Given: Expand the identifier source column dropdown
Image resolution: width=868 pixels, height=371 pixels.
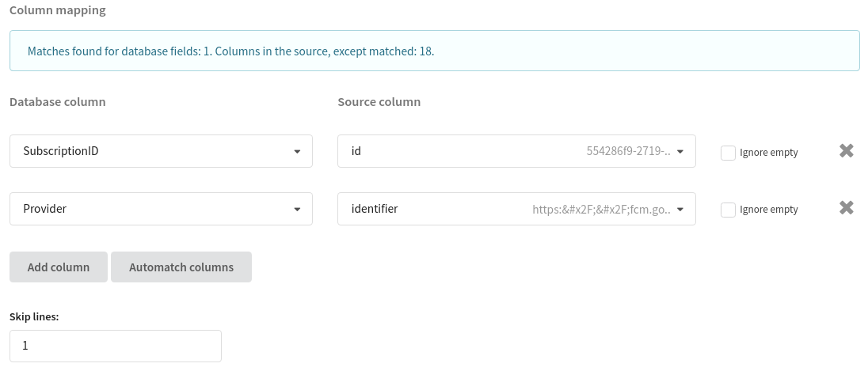Looking at the screenshot, I should [516, 209].
